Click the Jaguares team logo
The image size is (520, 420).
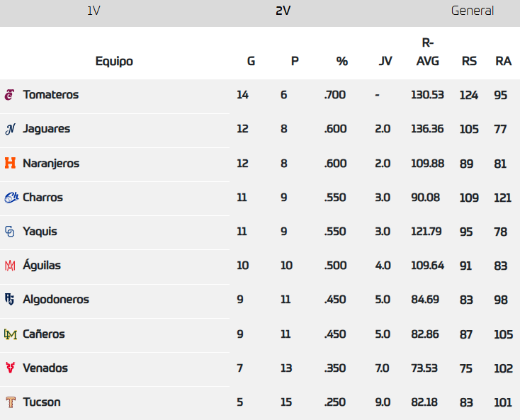coord(10,129)
